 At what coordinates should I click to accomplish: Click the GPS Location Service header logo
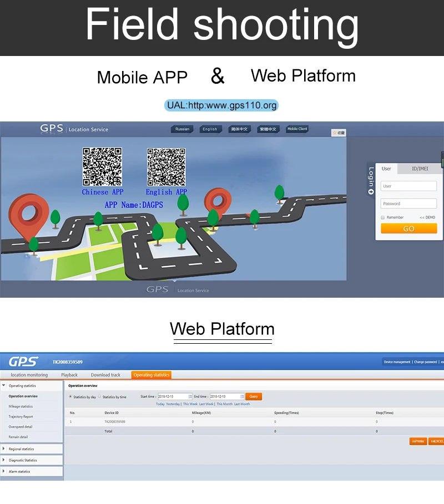coord(74,129)
